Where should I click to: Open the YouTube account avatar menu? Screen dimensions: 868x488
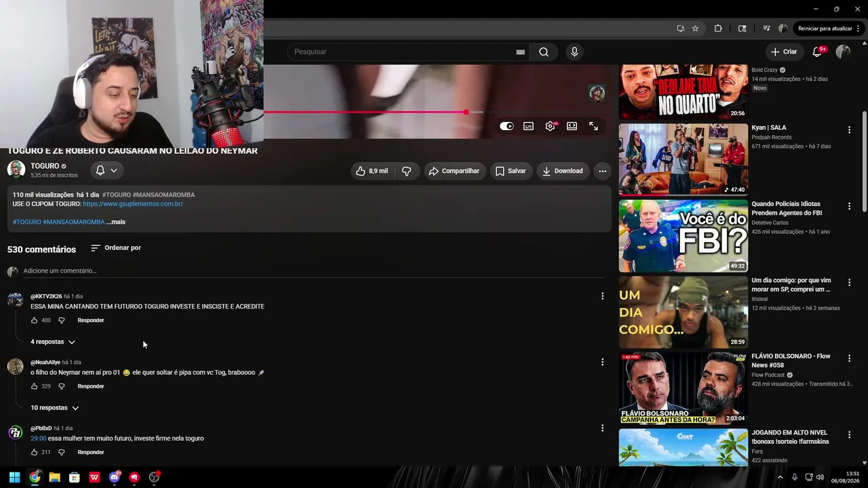(x=843, y=52)
